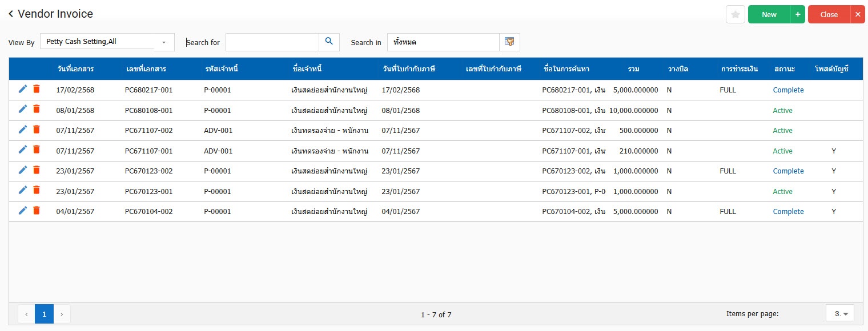Expand the View By dropdown
868x331 pixels.
point(164,42)
